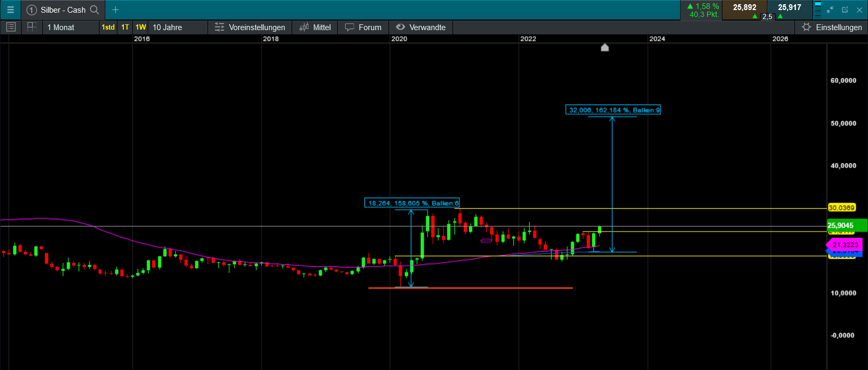Viewport: 868px width, 370px height.
Task: Open the 1 Monat timeframe dropdown
Action: tap(71, 27)
